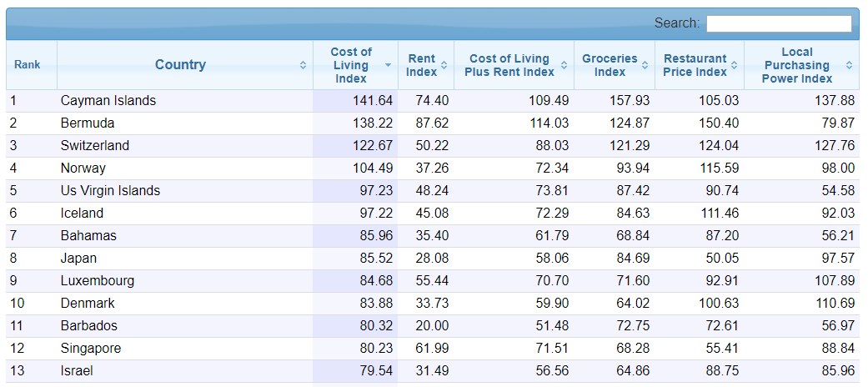Click the Rent Index sort arrows icon
This screenshot has width=868, height=387.
(x=444, y=65)
